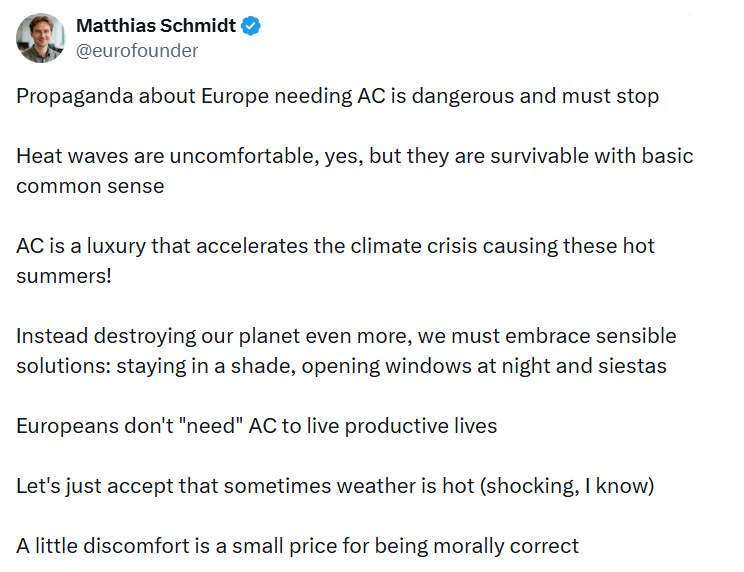Click the phrase 'morally correct' at the end
744x572 pixels.
click(506, 546)
